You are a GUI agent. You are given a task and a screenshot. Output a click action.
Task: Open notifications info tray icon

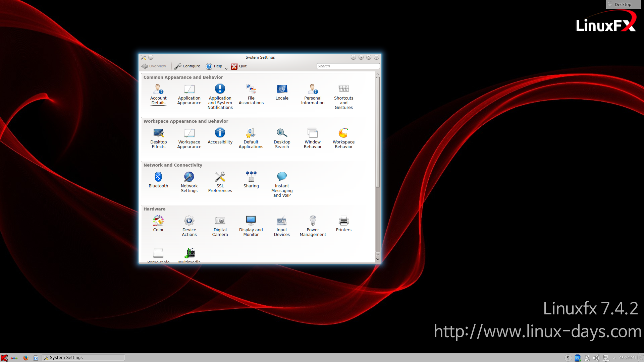tap(568, 358)
